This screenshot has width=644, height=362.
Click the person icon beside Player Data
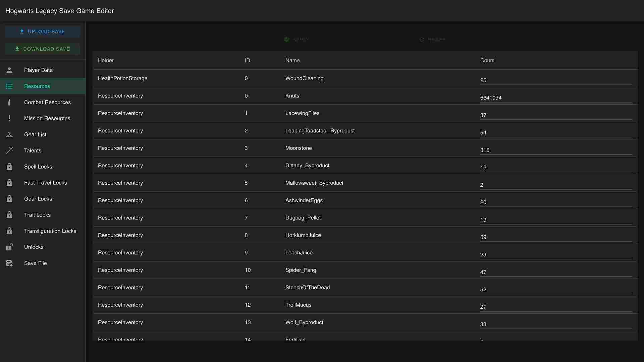pos(9,70)
